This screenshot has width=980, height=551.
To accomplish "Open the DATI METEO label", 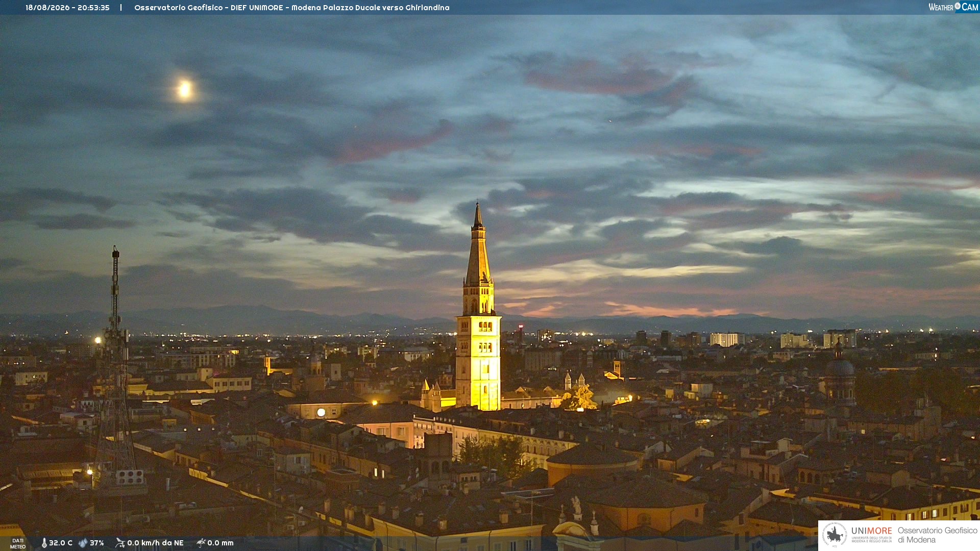I will pyautogui.click(x=18, y=543).
